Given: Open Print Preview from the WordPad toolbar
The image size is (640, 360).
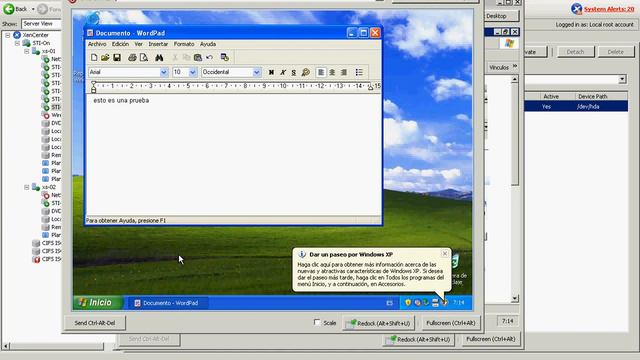Looking at the screenshot, I should pyautogui.click(x=144, y=58).
